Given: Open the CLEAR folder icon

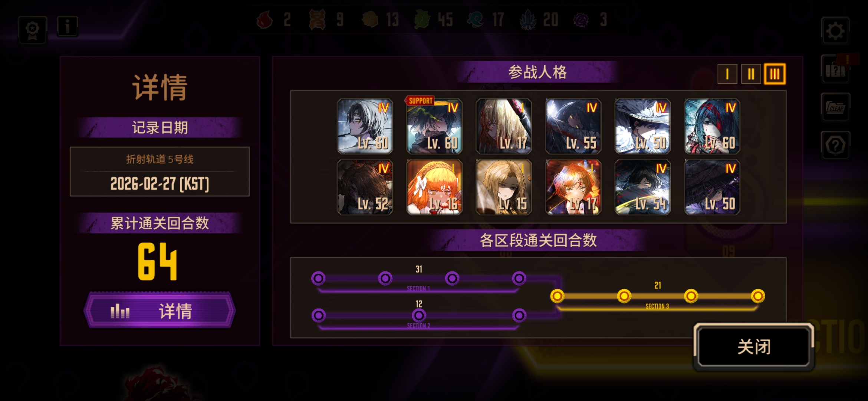Looking at the screenshot, I should 835,107.
